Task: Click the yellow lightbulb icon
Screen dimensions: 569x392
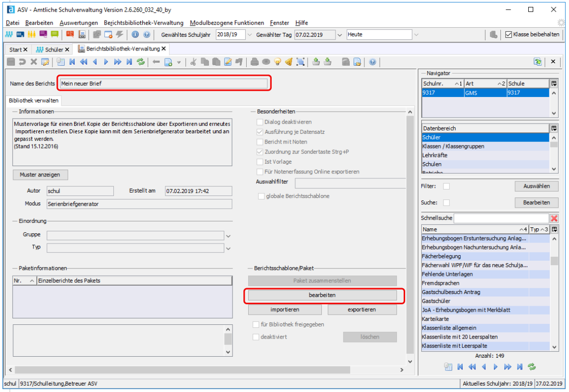Action: pyautogui.click(x=278, y=62)
